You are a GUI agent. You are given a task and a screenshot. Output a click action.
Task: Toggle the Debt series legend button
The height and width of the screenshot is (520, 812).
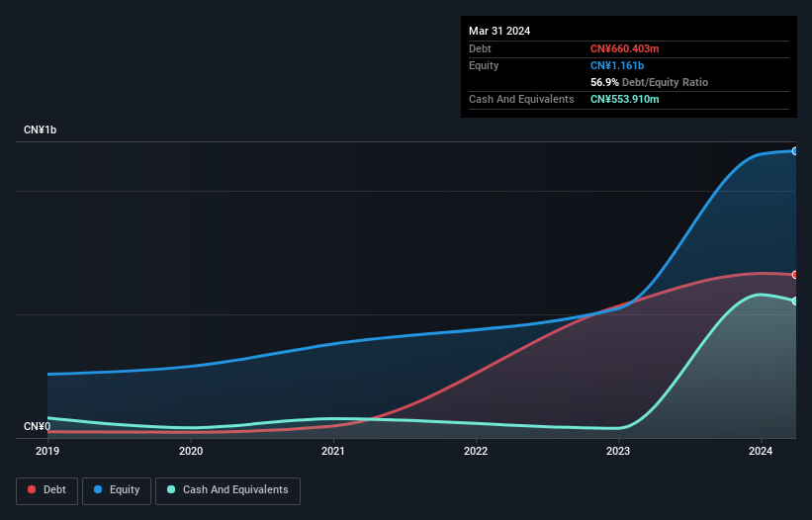click(46, 490)
